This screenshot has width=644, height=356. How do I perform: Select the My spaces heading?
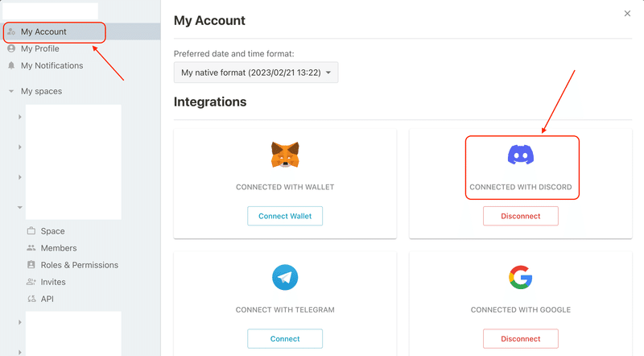click(42, 91)
